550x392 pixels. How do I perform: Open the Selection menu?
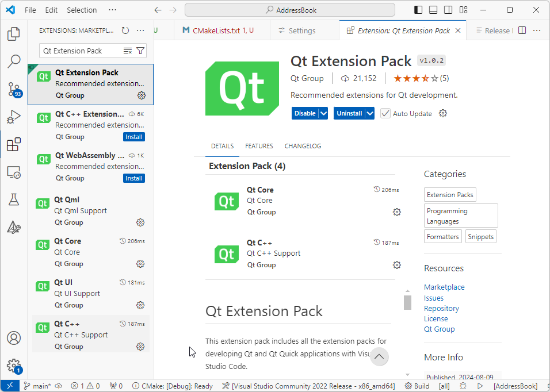coord(82,10)
